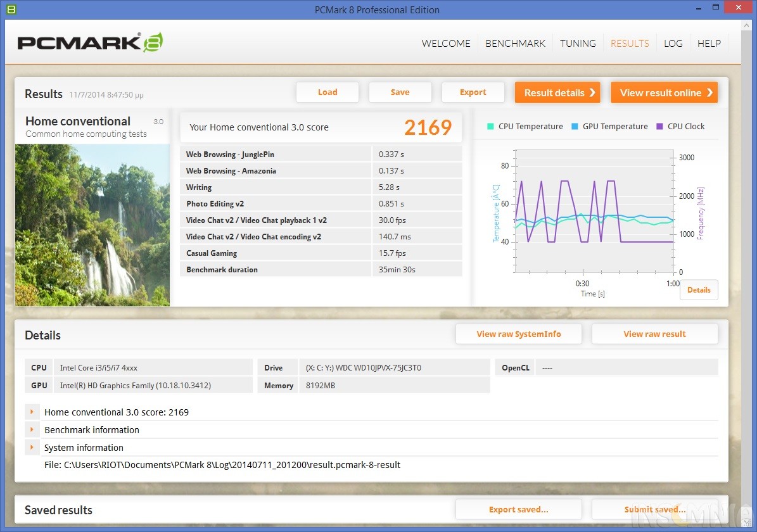Viewport: 757px width, 532px height.
Task: Go to the LOG tab
Action: [x=673, y=44]
